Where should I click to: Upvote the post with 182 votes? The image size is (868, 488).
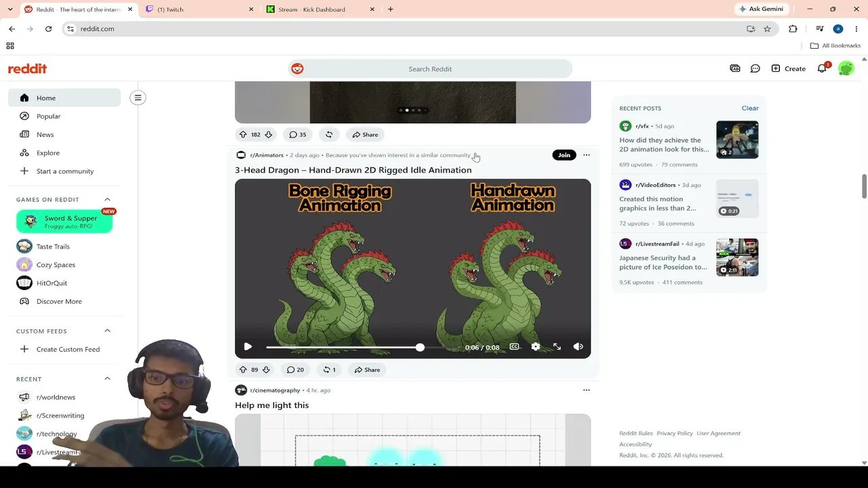pos(243,134)
